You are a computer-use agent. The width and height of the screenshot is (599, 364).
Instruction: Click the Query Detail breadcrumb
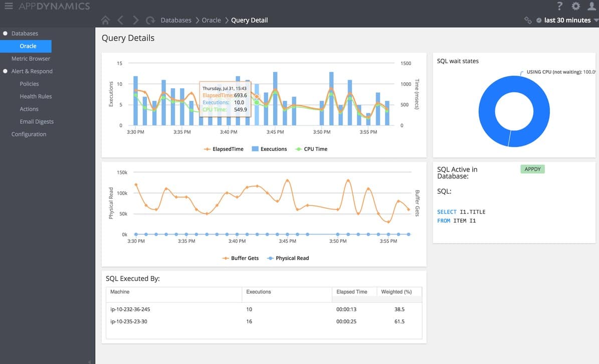point(250,20)
